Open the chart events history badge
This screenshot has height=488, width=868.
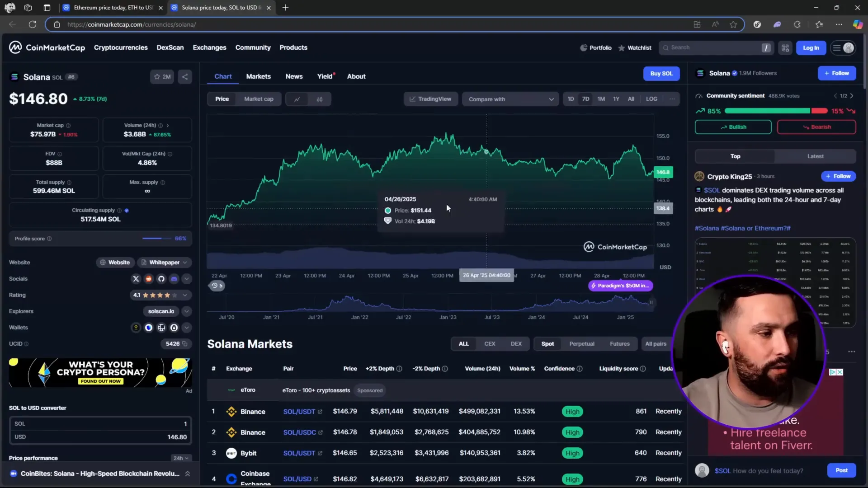[217, 286]
